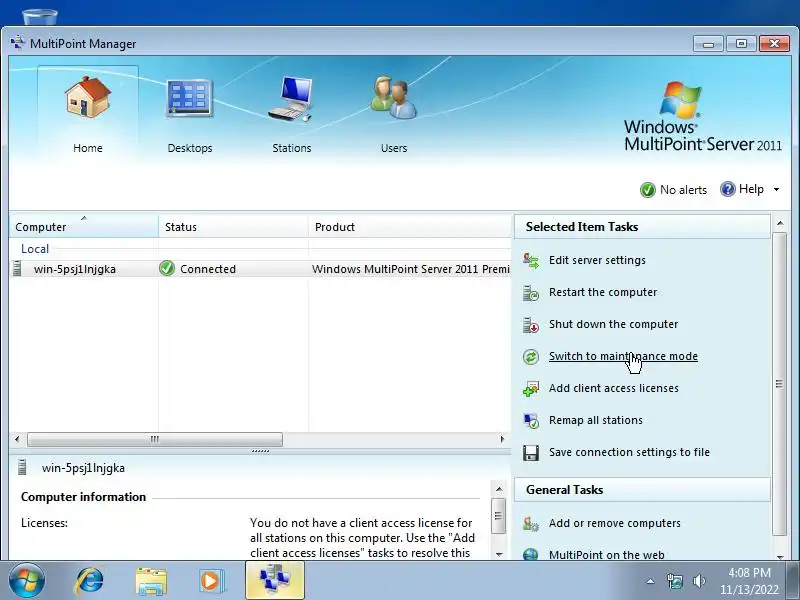Open Add or remove computers task
Screen dimensions: 800x600
[x=614, y=523]
